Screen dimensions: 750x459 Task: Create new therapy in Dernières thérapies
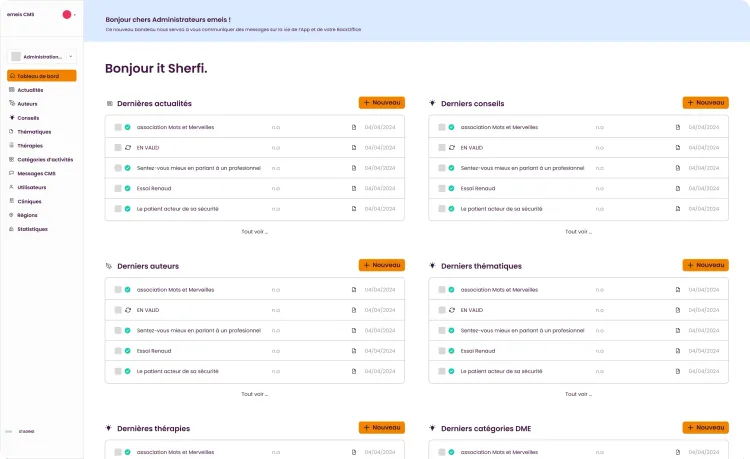pyautogui.click(x=382, y=427)
